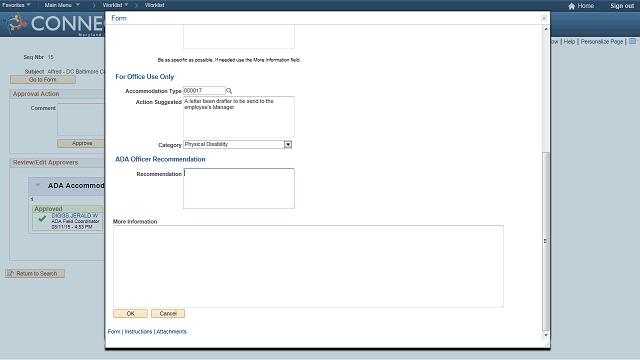640x360 pixels.
Task: Click the last Worklist breadcrumb item
Action: tap(154, 5)
